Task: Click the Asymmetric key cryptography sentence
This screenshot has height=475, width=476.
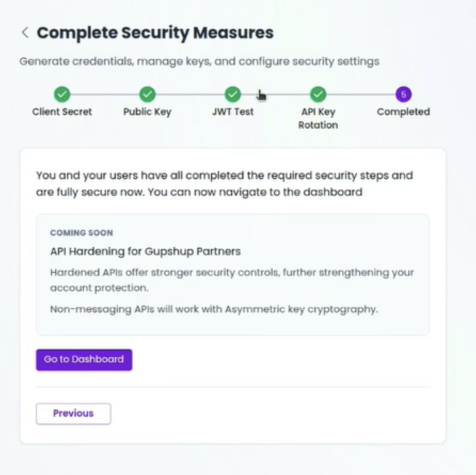Action: pos(214,309)
